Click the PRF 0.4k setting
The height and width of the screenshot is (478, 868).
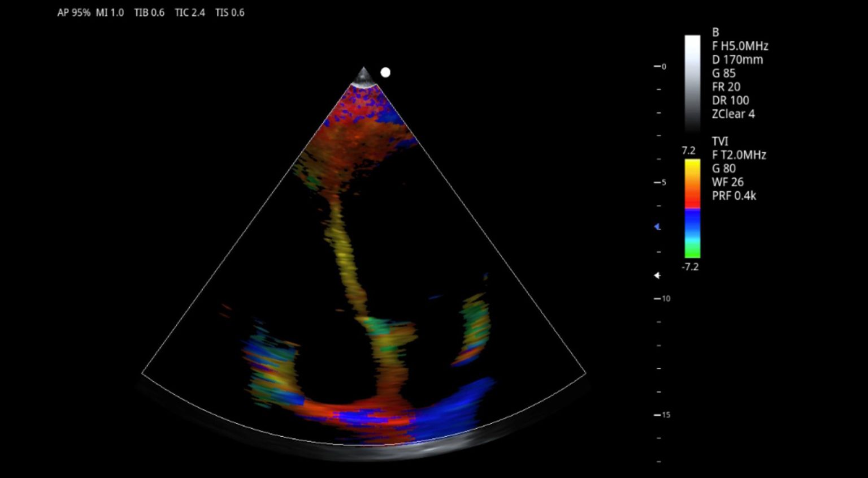[734, 196]
